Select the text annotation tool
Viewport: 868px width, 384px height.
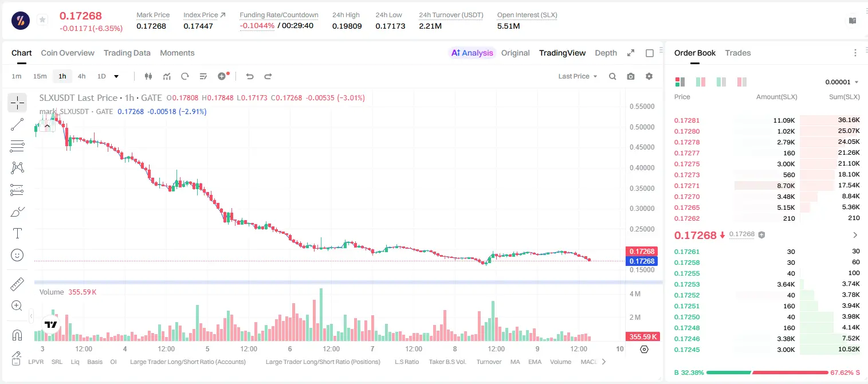point(17,233)
